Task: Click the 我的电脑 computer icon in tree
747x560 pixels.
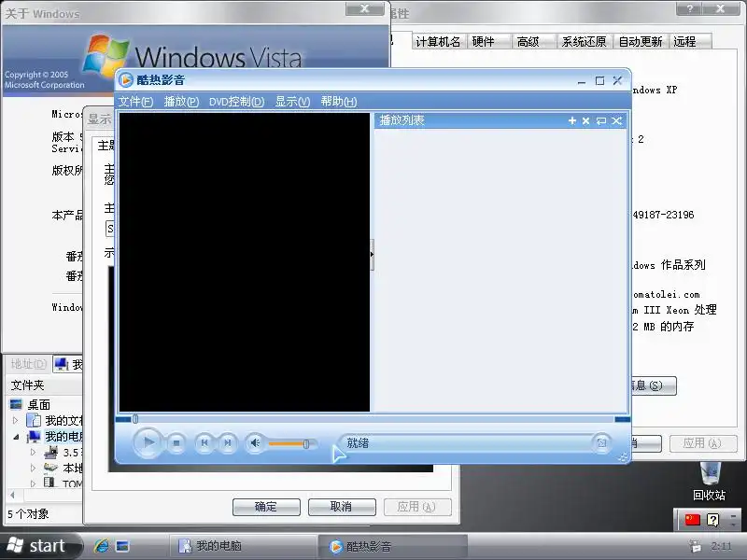Action: tap(34, 436)
